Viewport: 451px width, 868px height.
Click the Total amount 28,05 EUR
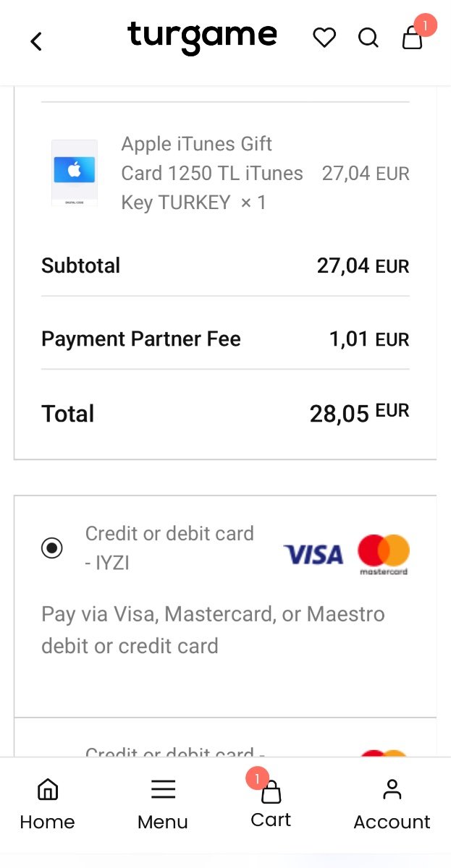coord(359,413)
